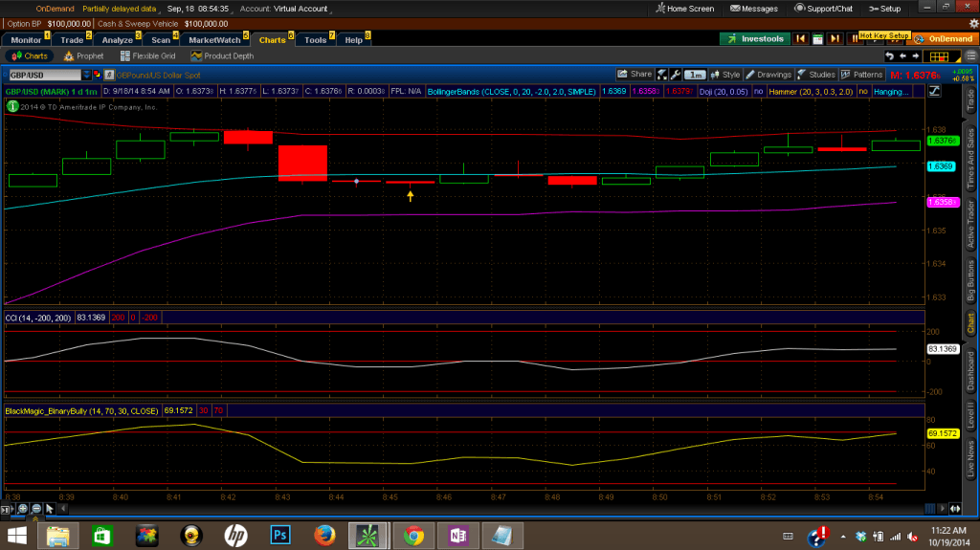980x550 pixels.
Task: Open Messages
Action: click(x=754, y=9)
